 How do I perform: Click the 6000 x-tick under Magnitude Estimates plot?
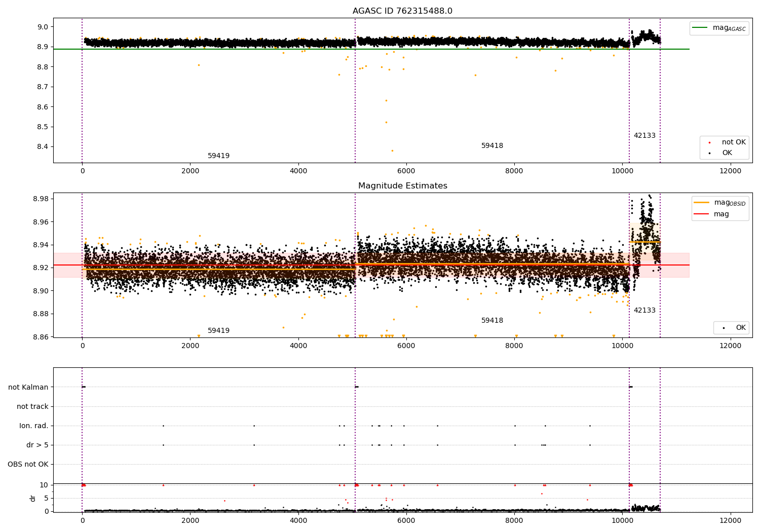click(406, 346)
